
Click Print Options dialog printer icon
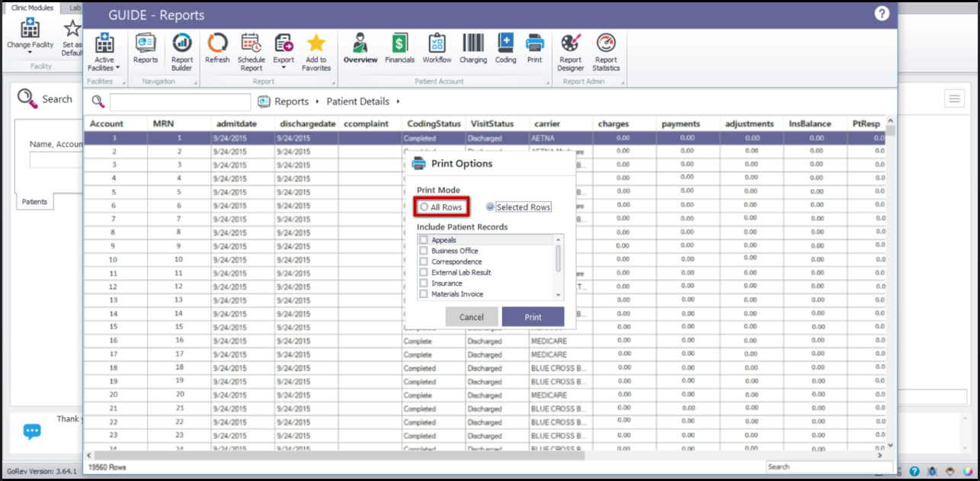[x=418, y=163]
